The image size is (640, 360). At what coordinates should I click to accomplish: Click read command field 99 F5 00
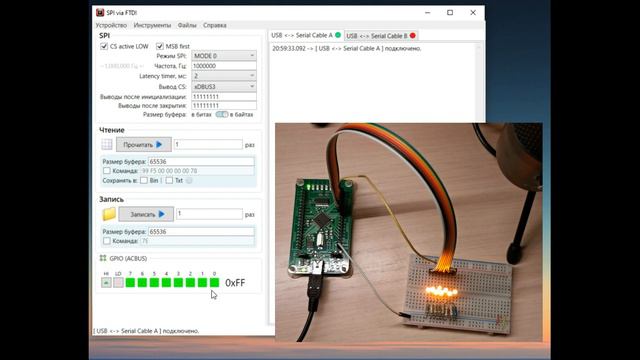197,171
